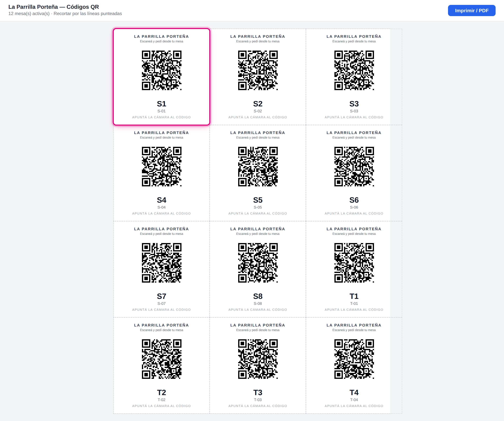This screenshot has width=504, height=421.
Task: Select the QR code for table S6
Action: [354, 167]
